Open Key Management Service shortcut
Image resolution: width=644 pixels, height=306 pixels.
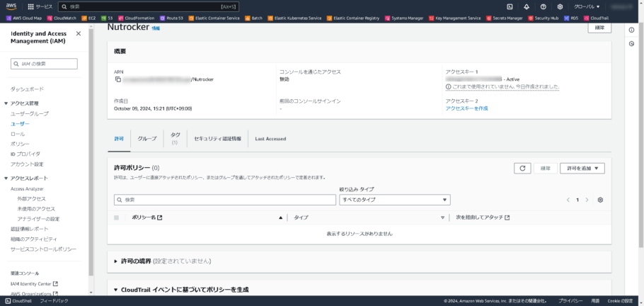pyautogui.click(x=454, y=18)
